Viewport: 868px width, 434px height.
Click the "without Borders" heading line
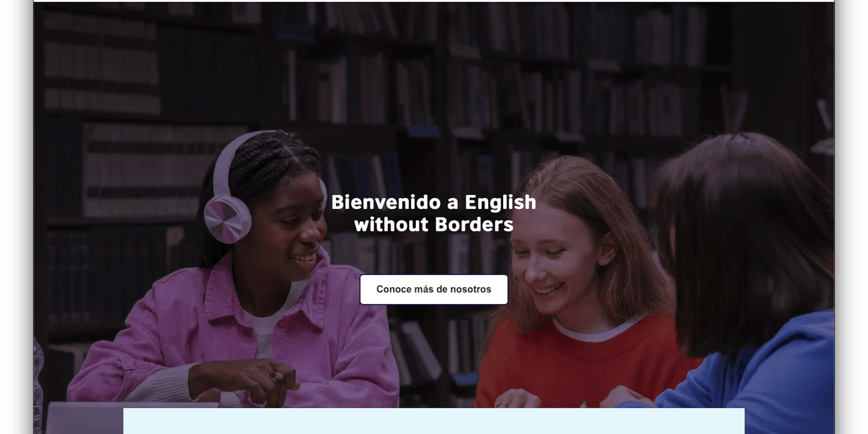tap(434, 224)
